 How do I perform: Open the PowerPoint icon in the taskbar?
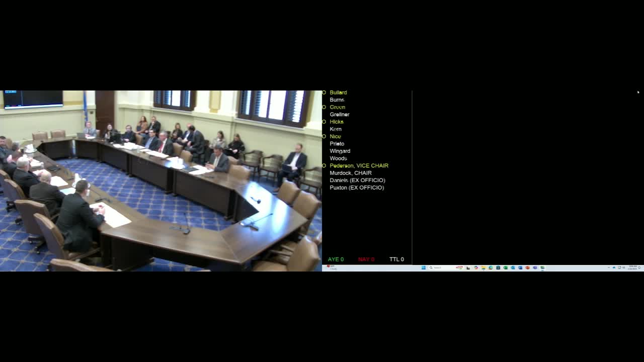[x=528, y=267]
